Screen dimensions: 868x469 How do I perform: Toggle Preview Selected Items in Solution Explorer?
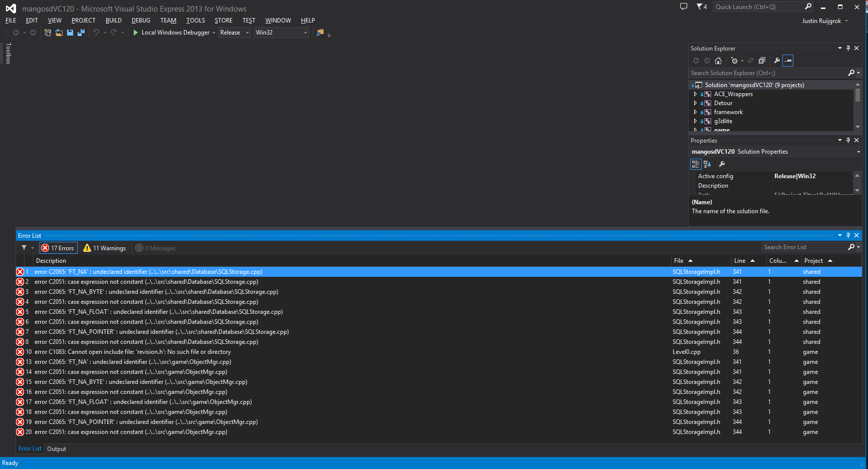click(788, 61)
